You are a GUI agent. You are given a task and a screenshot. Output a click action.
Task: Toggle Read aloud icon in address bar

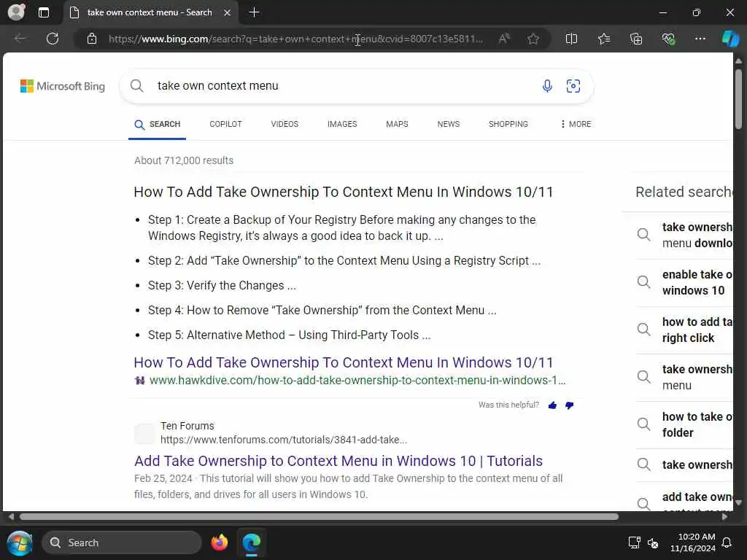click(504, 39)
